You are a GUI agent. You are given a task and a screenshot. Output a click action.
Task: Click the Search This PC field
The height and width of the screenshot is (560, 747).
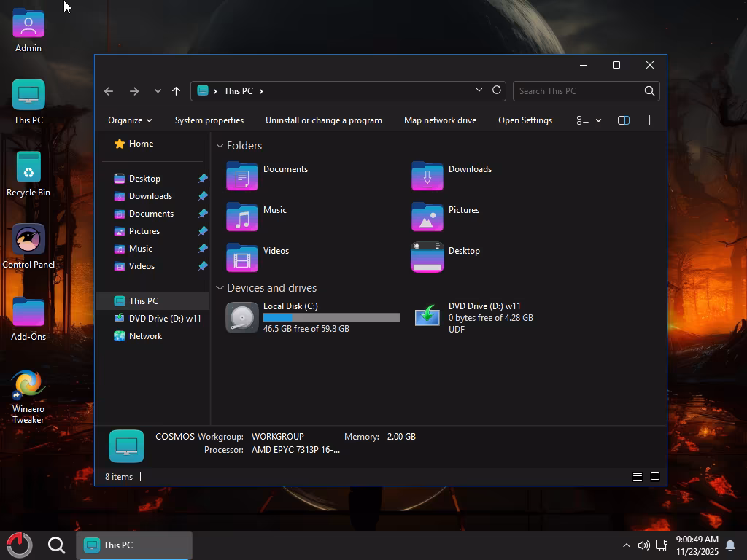point(576,91)
